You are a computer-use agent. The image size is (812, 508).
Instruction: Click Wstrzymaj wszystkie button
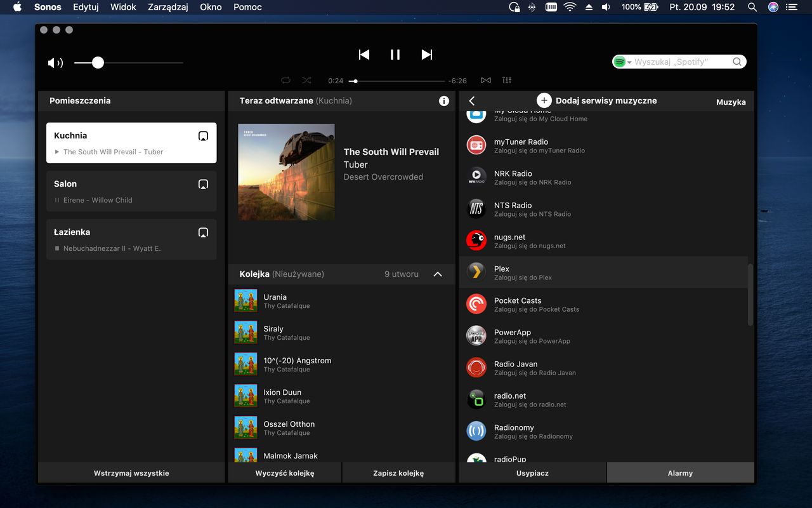pos(131,473)
